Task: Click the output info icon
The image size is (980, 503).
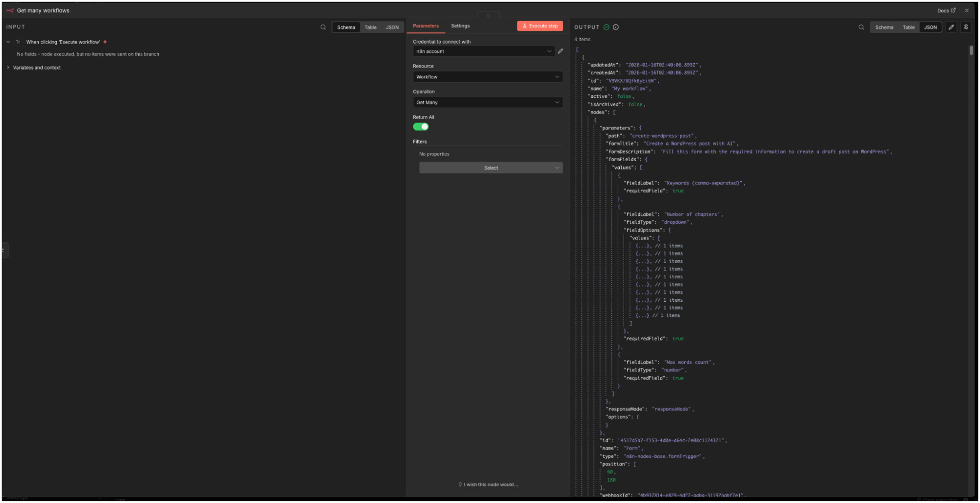Action: (616, 27)
